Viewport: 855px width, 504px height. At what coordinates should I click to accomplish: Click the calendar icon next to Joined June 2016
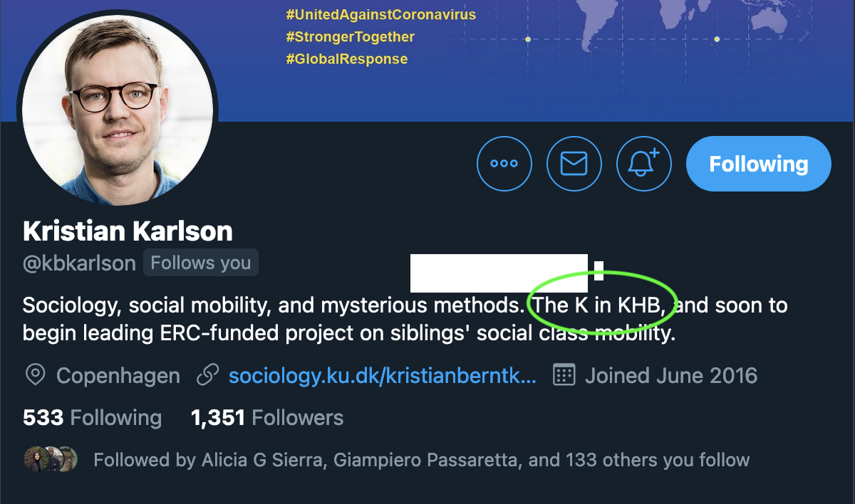point(564,374)
